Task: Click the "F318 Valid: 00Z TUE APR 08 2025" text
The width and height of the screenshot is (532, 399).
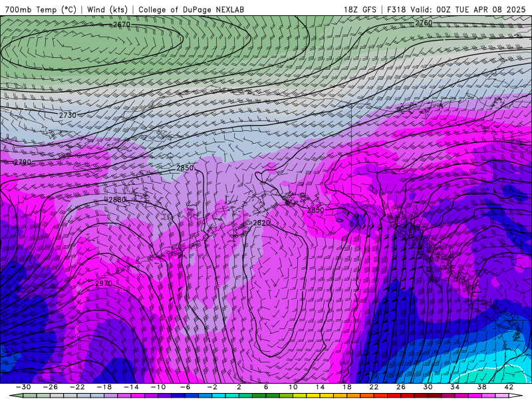Action: [x=456, y=9]
